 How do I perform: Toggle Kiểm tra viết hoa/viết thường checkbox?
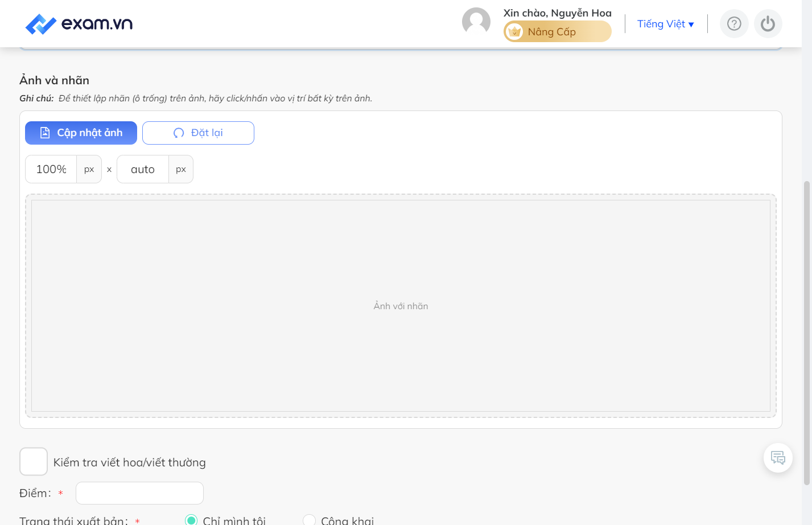tap(34, 461)
